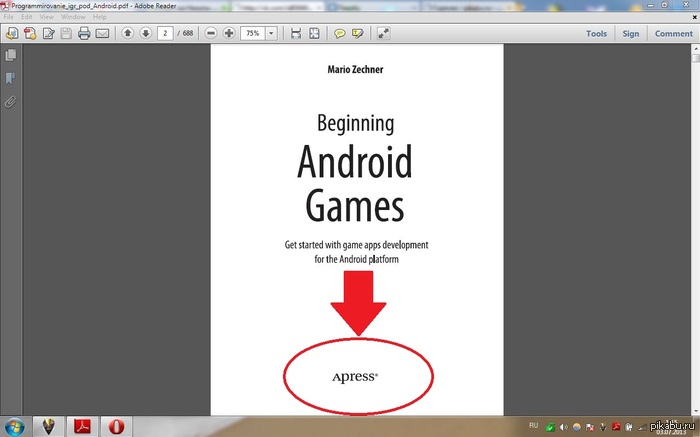Image resolution: width=700 pixels, height=437 pixels.
Task: Add a sticky note comment
Action: [x=340, y=33]
